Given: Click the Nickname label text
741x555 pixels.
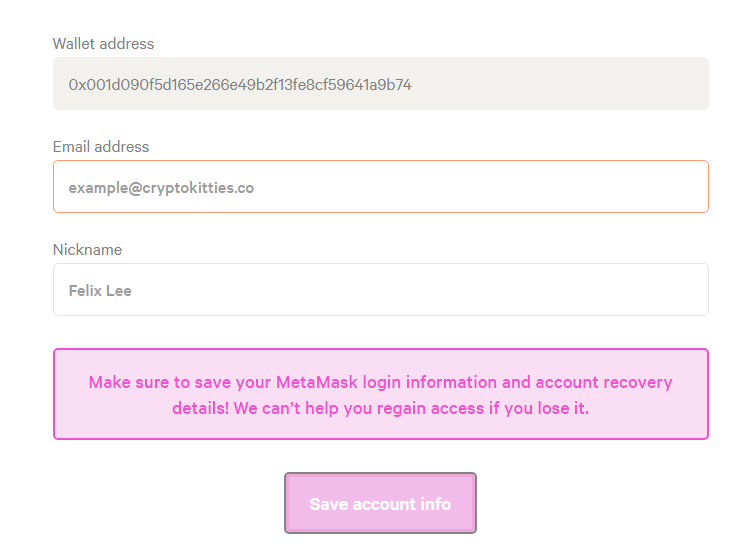Looking at the screenshot, I should pyautogui.click(x=87, y=250).
